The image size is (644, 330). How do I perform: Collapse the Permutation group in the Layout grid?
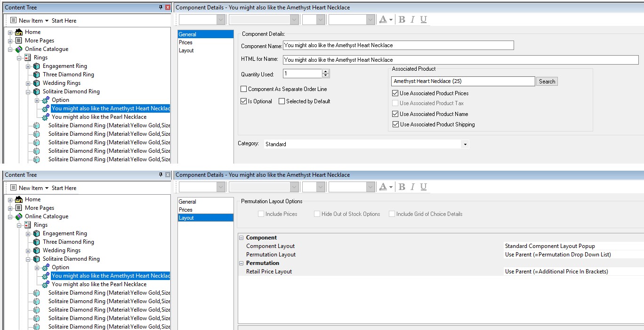click(241, 263)
